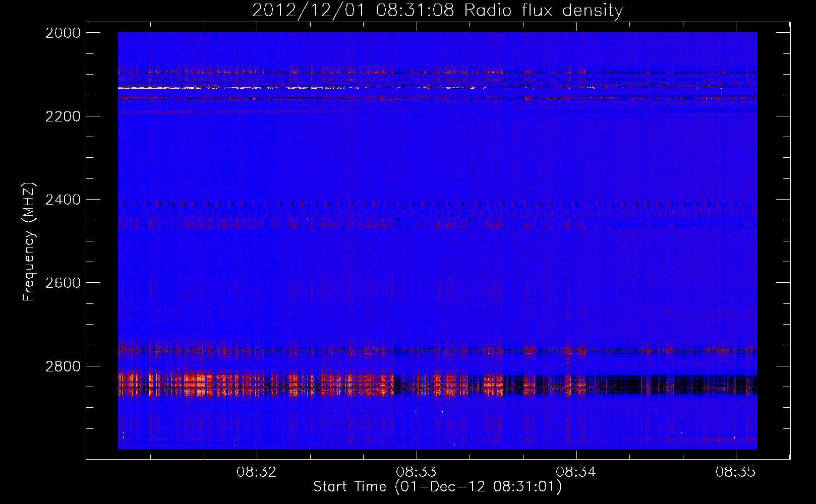The width and height of the screenshot is (816, 504).
Task: Click the plot title 'Radio flux density'
Action: (x=543, y=10)
